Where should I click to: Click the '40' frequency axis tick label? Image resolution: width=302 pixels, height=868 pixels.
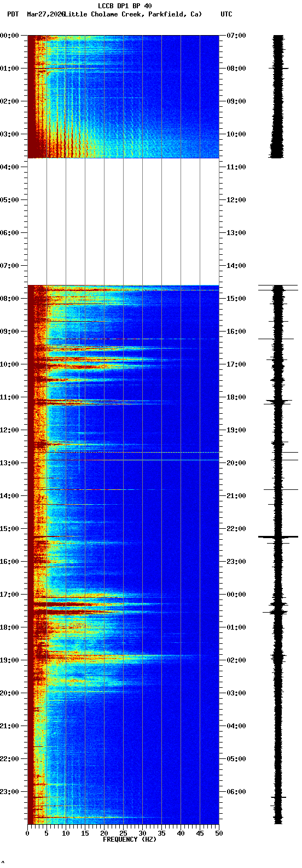pyautogui.click(x=181, y=833)
